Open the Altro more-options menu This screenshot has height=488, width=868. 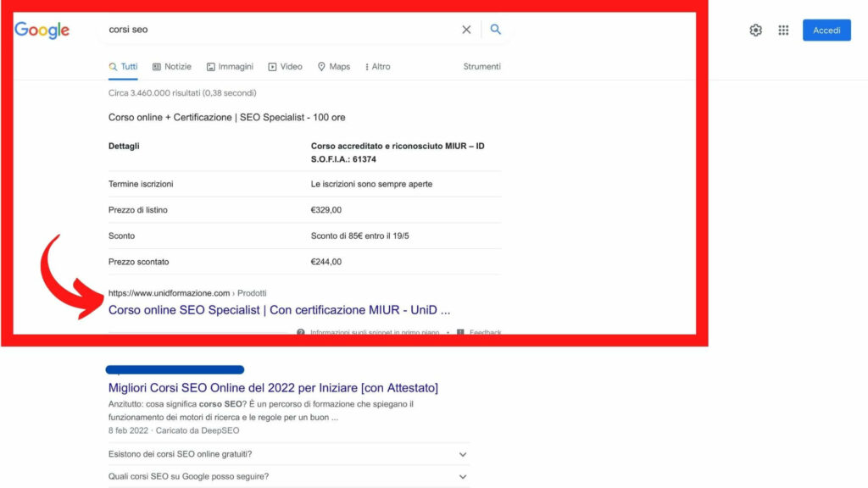click(x=377, y=67)
